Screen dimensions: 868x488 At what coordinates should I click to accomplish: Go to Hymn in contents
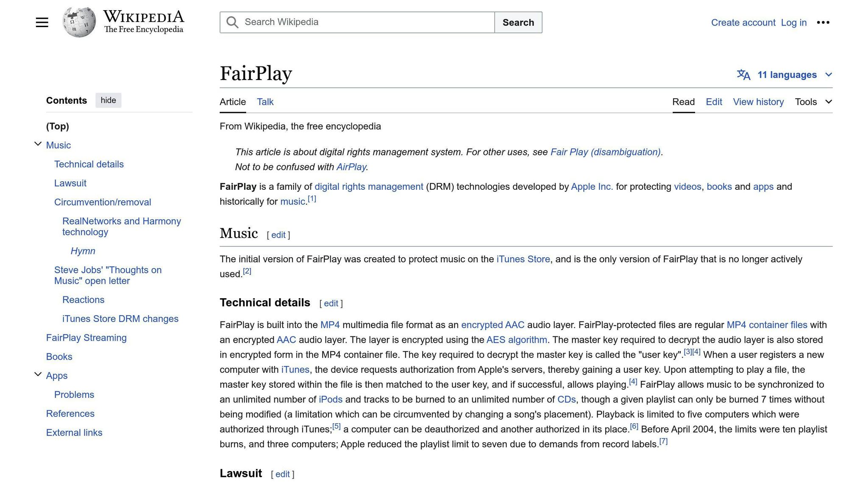pyautogui.click(x=83, y=251)
